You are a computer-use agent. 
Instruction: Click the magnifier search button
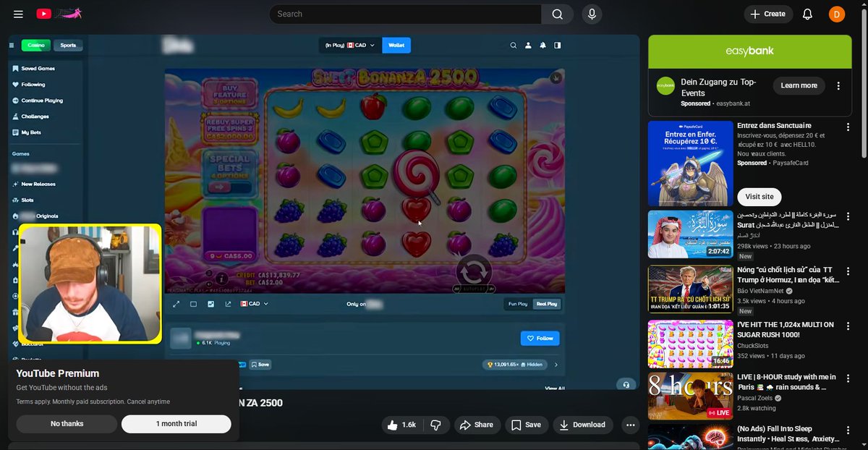click(557, 14)
